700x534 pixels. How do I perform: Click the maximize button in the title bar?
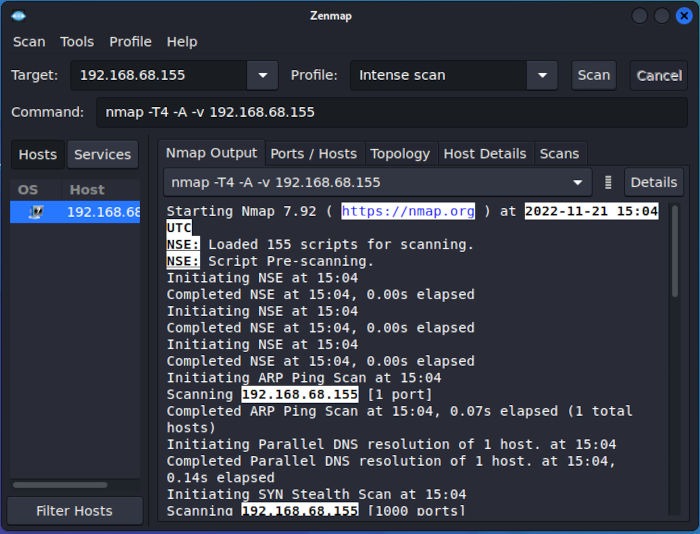pyautogui.click(x=661, y=16)
